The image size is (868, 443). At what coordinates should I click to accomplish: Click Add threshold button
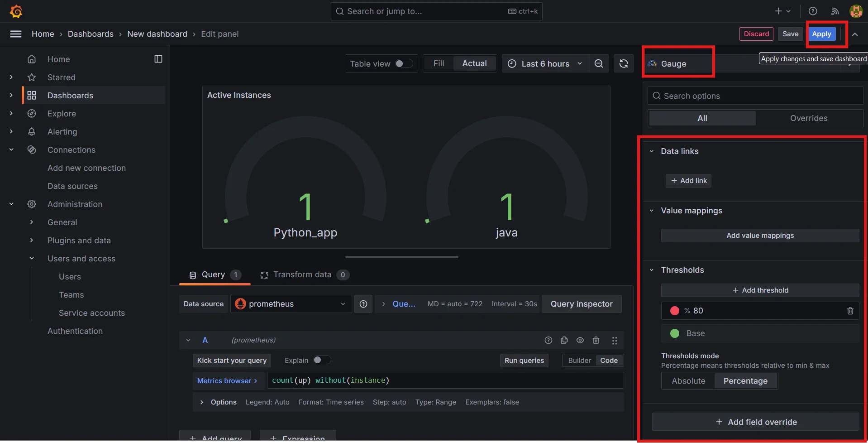coord(760,290)
